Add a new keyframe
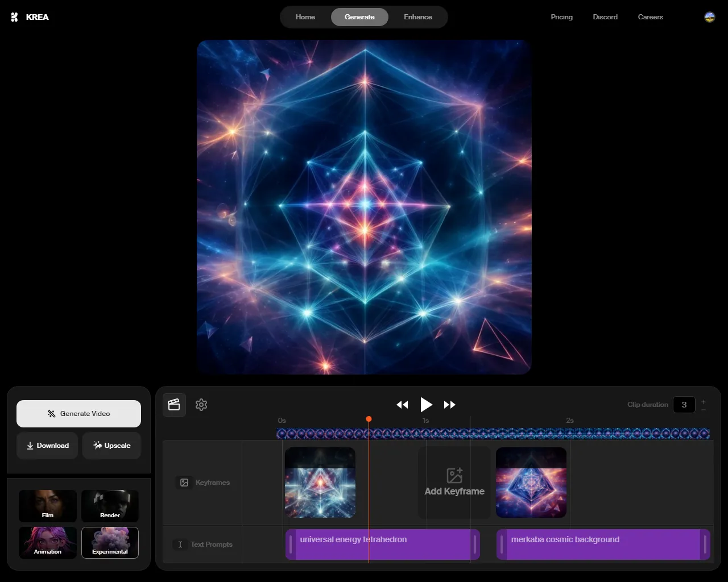Viewport: 728px width, 582px height. point(454,483)
